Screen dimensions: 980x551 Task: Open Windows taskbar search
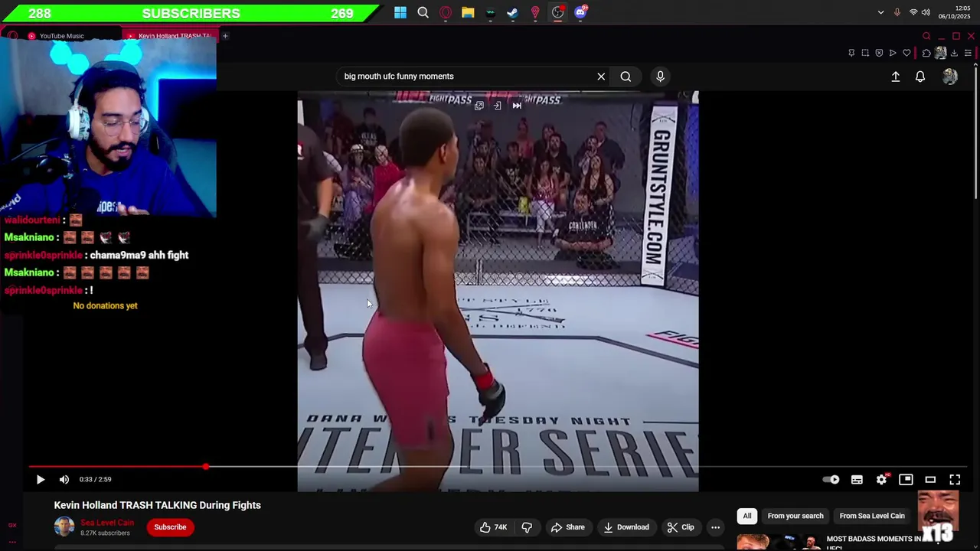pyautogui.click(x=423, y=12)
